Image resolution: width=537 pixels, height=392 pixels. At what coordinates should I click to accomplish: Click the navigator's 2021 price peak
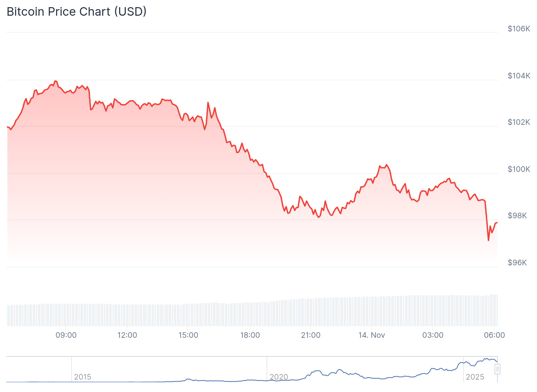pyautogui.click(x=340, y=370)
